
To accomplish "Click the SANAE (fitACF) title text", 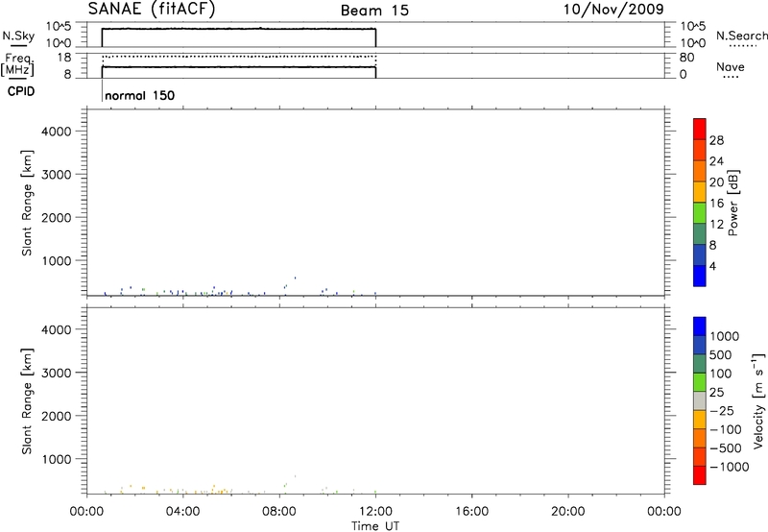I will point(152,10).
